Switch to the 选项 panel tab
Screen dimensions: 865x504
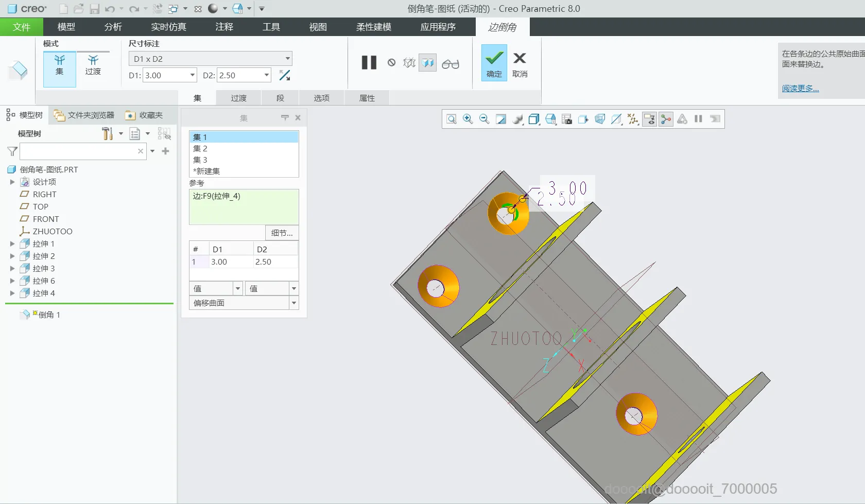point(321,98)
